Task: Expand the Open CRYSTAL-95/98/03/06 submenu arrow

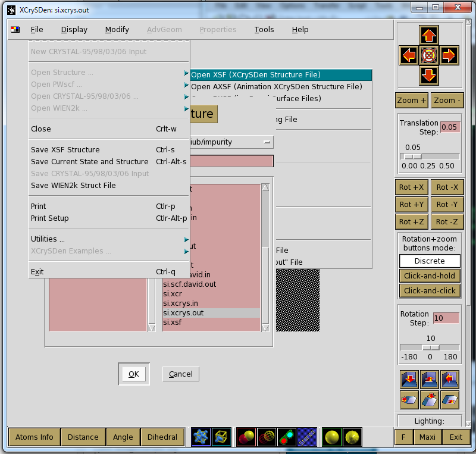Action: click(x=186, y=96)
